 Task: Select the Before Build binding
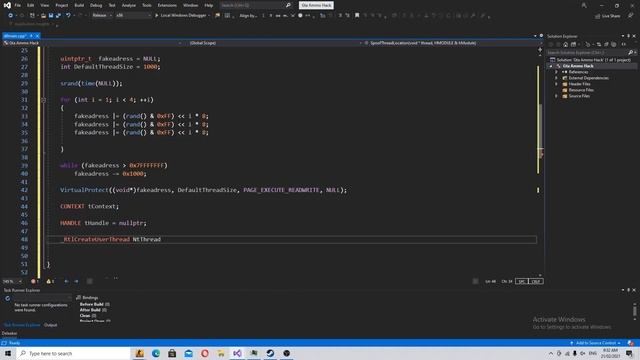(x=94, y=304)
